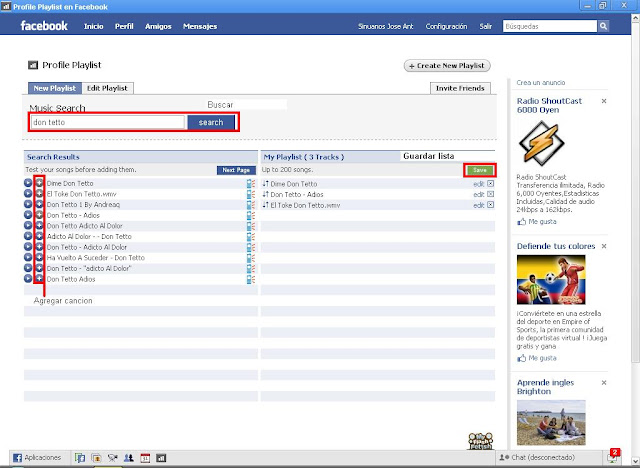Click Me gusta under Empire of Sports ad
Viewport: 640px width, 468px height.
click(x=537, y=358)
